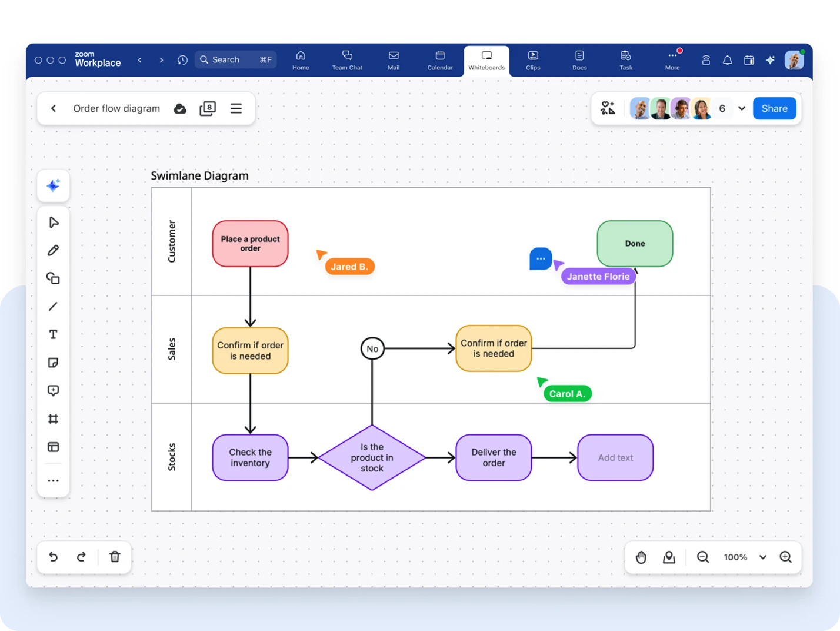This screenshot has width=840, height=631.
Task: Select the cursor arrow tool
Action: tap(53, 222)
